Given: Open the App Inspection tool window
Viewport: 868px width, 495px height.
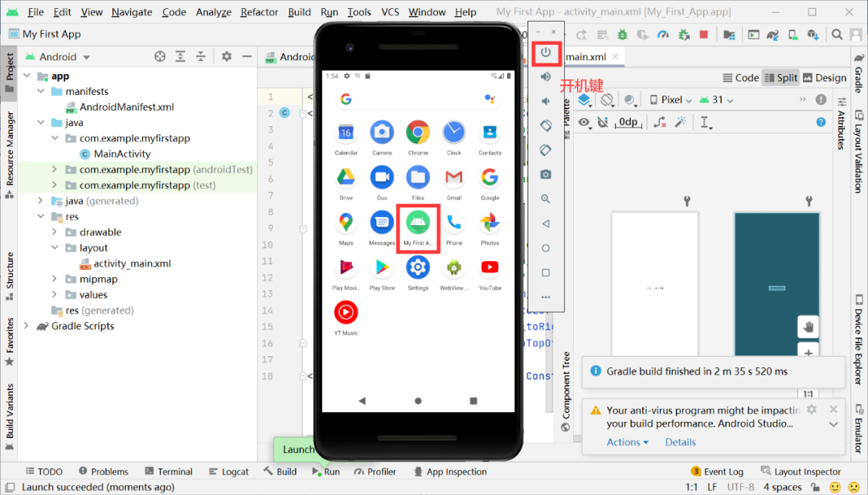Looking at the screenshot, I should [450, 472].
